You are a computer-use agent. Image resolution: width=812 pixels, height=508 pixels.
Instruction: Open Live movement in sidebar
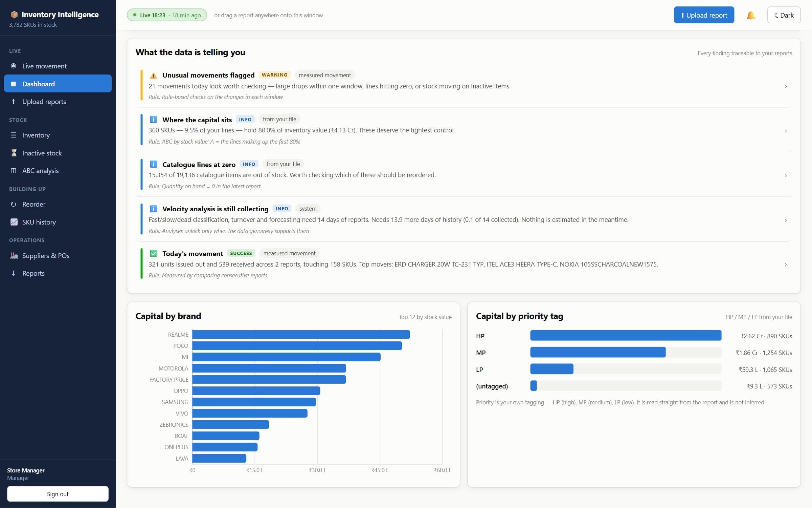click(x=58, y=66)
